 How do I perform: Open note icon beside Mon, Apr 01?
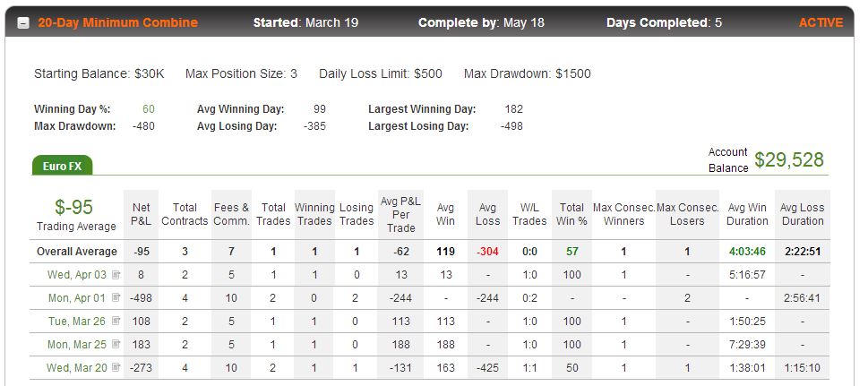click(x=116, y=298)
